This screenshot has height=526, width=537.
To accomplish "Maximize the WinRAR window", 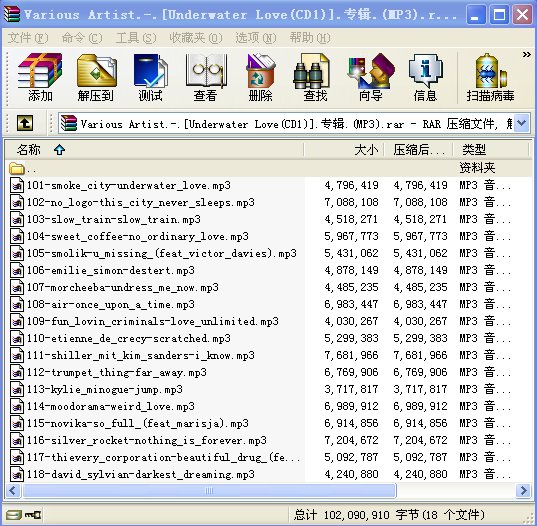I will [499, 14].
